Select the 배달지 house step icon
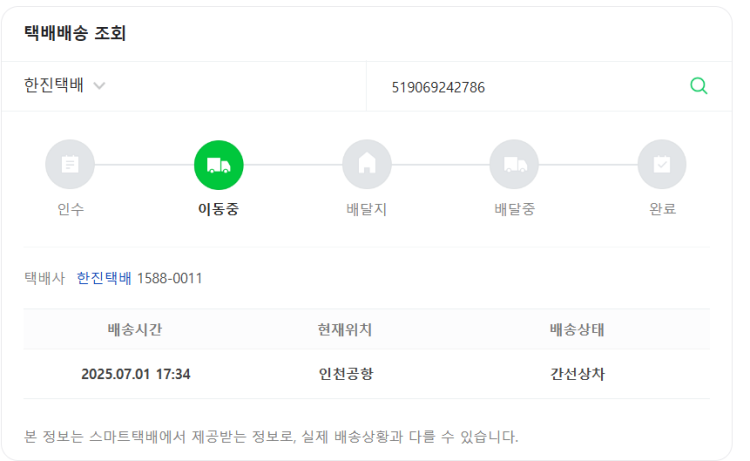The width and height of the screenshot is (750, 461). (x=367, y=165)
